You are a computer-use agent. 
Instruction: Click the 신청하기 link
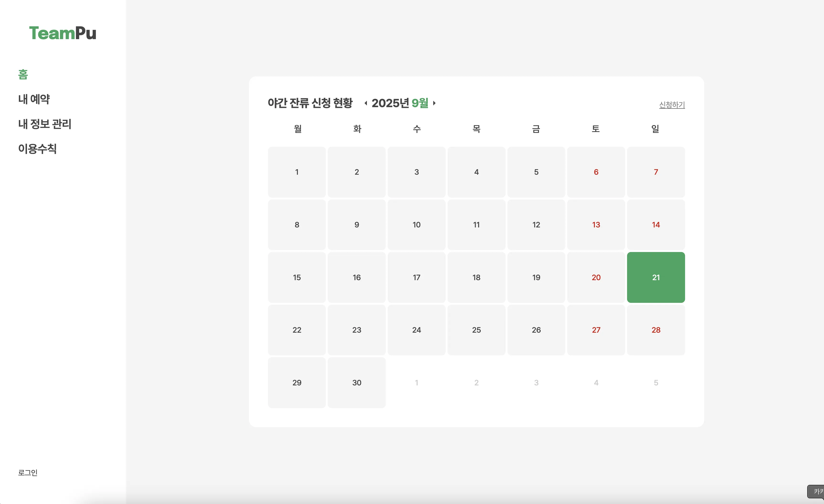coord(672,105)
